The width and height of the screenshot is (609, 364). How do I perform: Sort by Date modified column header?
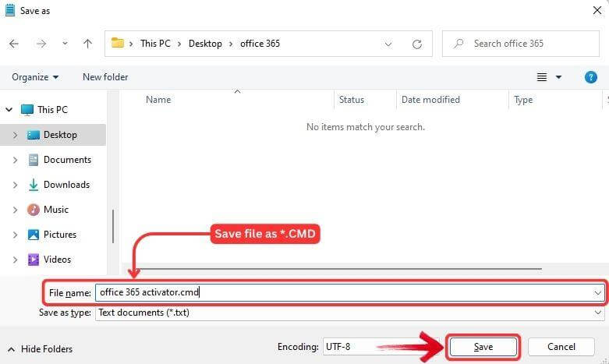(x=430, y=100)
